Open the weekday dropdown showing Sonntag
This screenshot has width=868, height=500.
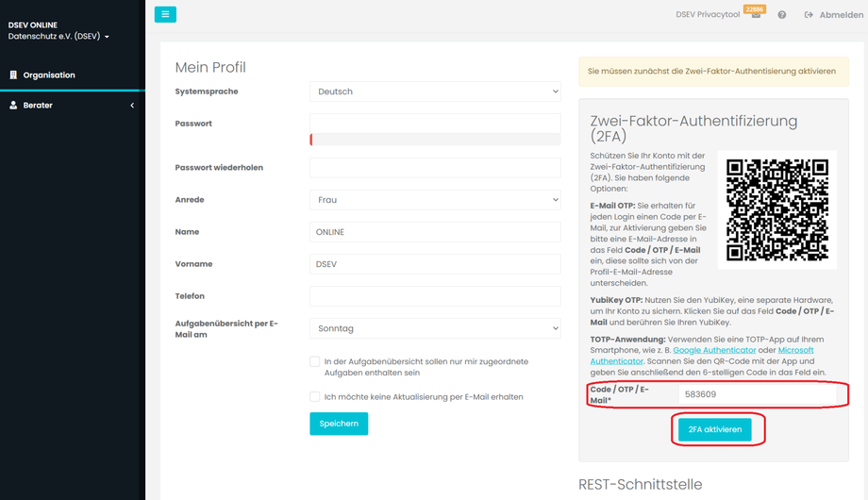(x=435, y=328)
